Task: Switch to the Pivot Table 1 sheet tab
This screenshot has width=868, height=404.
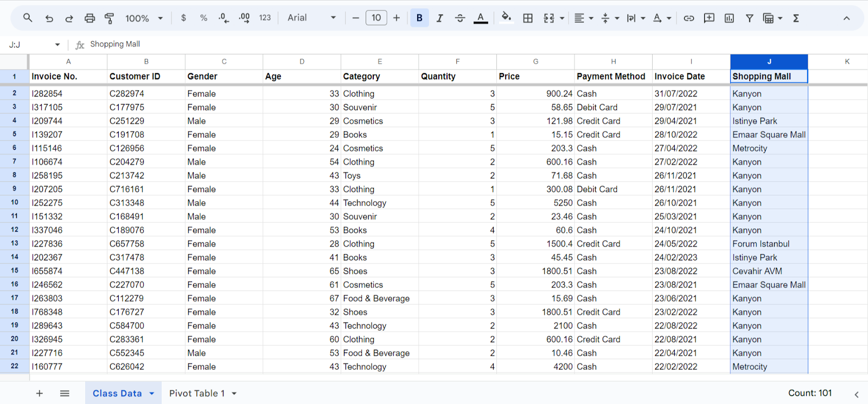Action: click(x=196, y=393)
